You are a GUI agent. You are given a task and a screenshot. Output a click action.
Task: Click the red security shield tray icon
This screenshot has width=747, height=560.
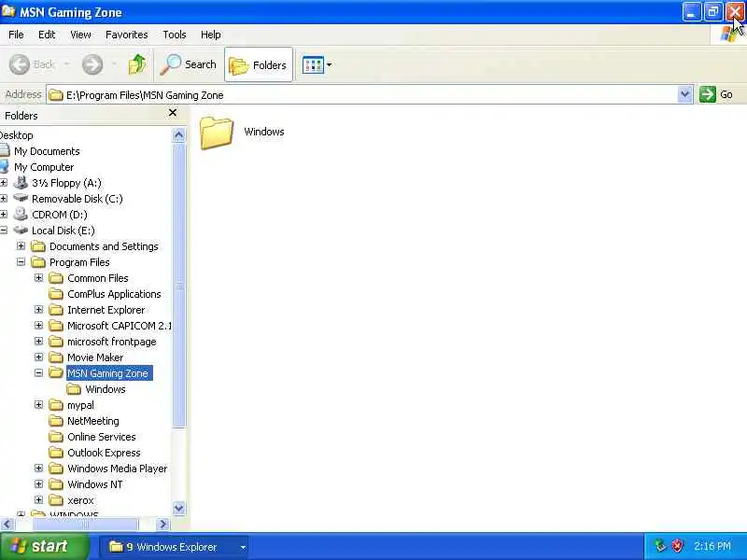(x=678, y=546)
